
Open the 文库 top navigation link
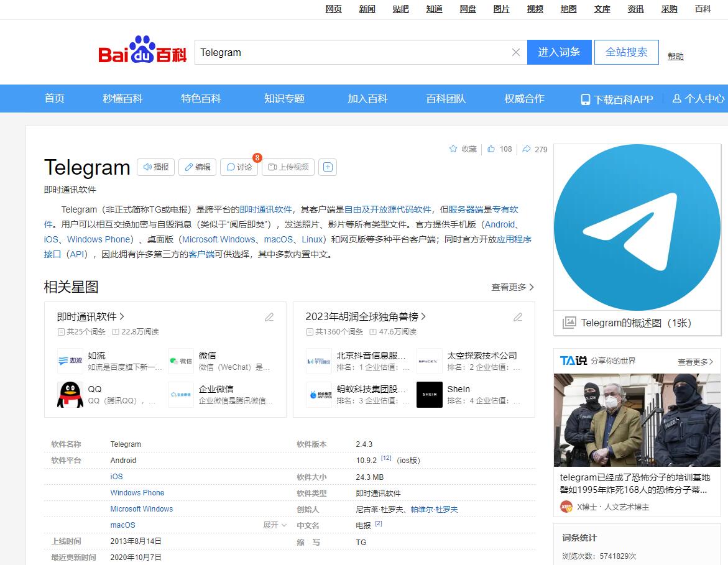coord(602,9)
